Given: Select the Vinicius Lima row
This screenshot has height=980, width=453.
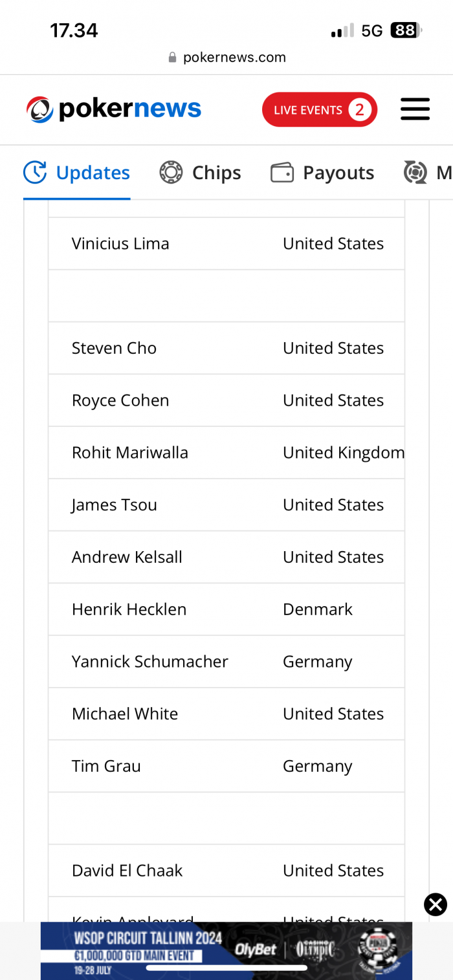Looking at the screenshot, I should (226, 244).
